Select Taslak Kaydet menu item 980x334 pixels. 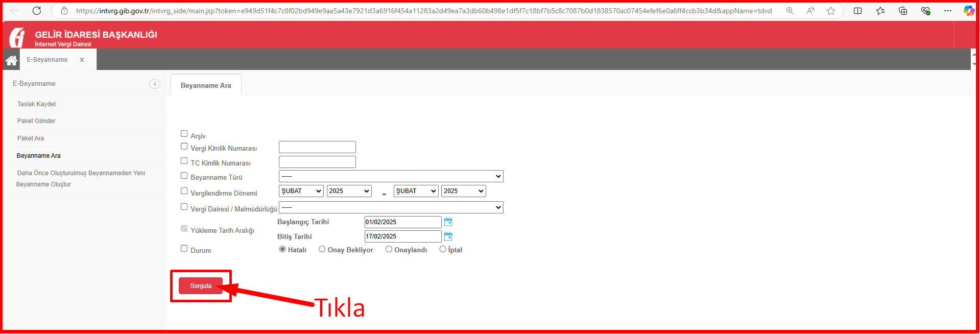(x=37, y=104)
